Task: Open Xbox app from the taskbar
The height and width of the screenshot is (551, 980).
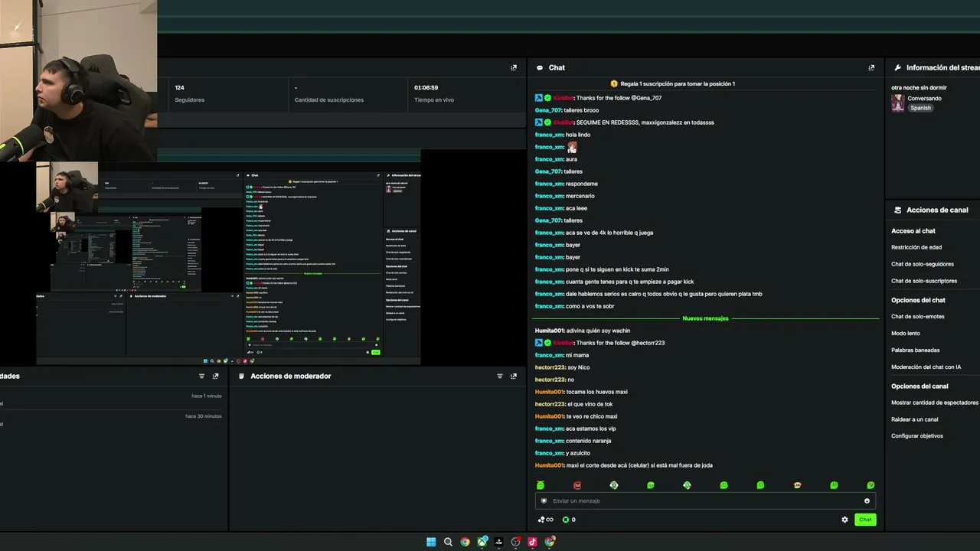Action: (482, 542)
